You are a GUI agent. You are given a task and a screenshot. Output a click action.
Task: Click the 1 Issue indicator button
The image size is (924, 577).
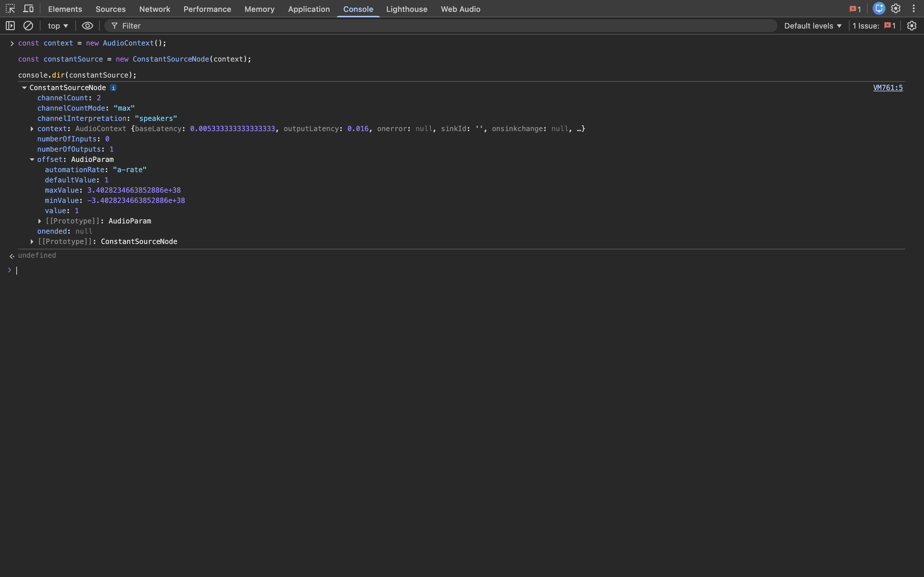[874, 26]
